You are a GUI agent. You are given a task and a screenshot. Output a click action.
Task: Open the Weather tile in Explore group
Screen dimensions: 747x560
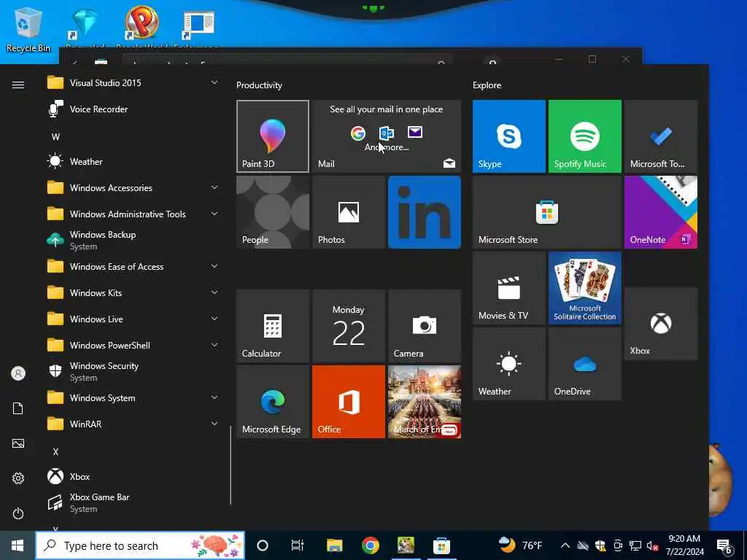point(508,364)
